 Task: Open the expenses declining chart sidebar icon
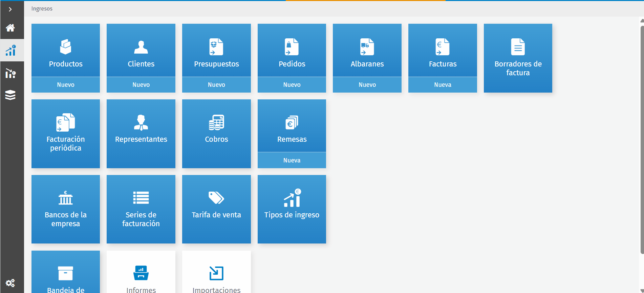pos(10,73)
